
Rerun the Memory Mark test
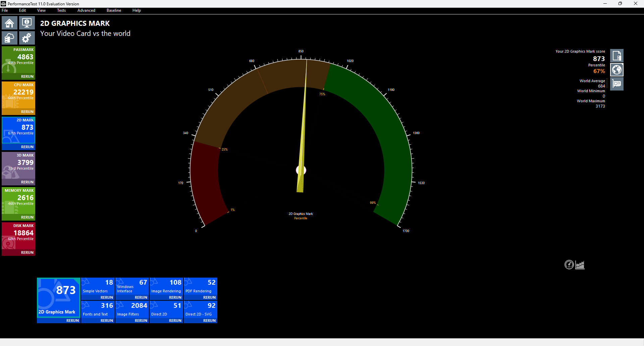coord(27,217)
